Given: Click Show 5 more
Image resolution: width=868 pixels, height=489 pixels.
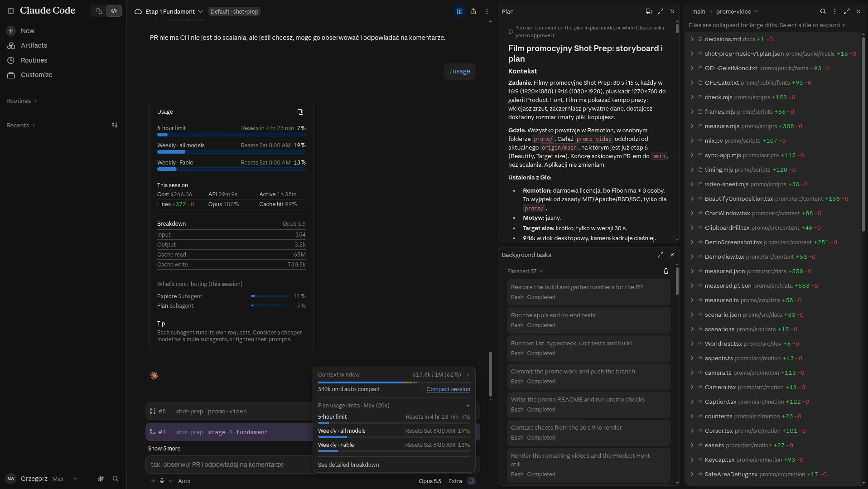Looking at the screenshot, I should point(164,449).
